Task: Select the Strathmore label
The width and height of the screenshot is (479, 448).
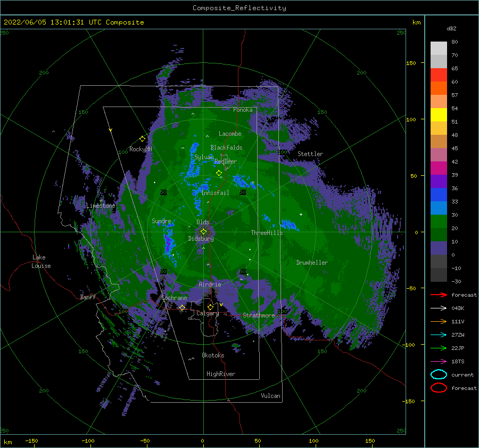Action: coord(259,315)
